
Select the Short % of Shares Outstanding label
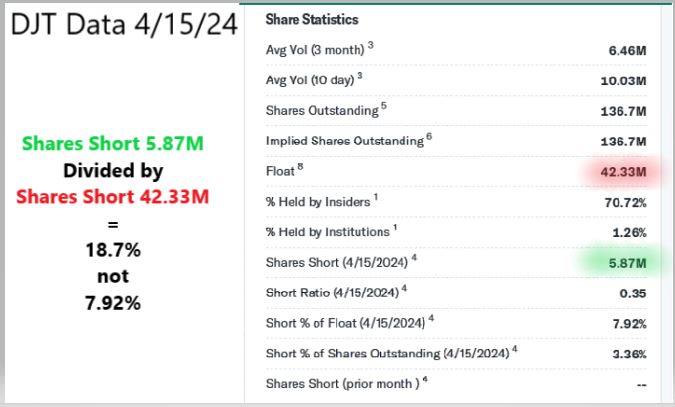click(x=387, y=354)
